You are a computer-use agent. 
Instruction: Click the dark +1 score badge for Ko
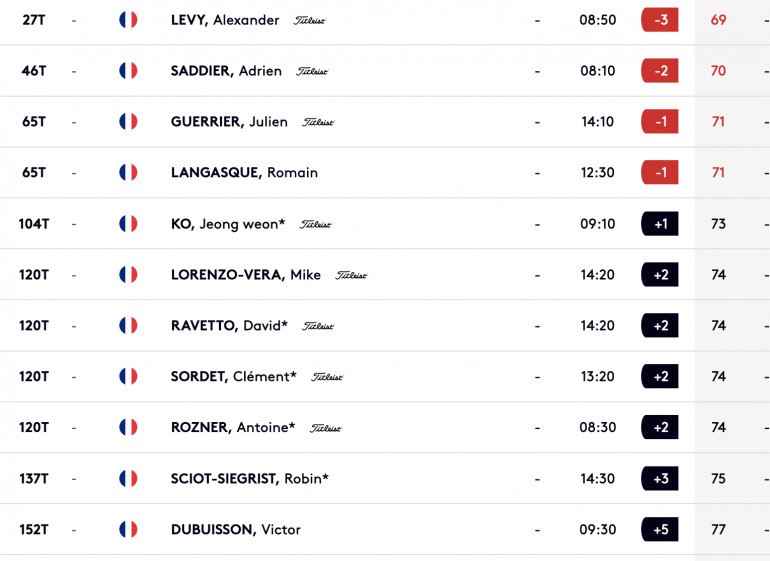(x=660, y=224)
